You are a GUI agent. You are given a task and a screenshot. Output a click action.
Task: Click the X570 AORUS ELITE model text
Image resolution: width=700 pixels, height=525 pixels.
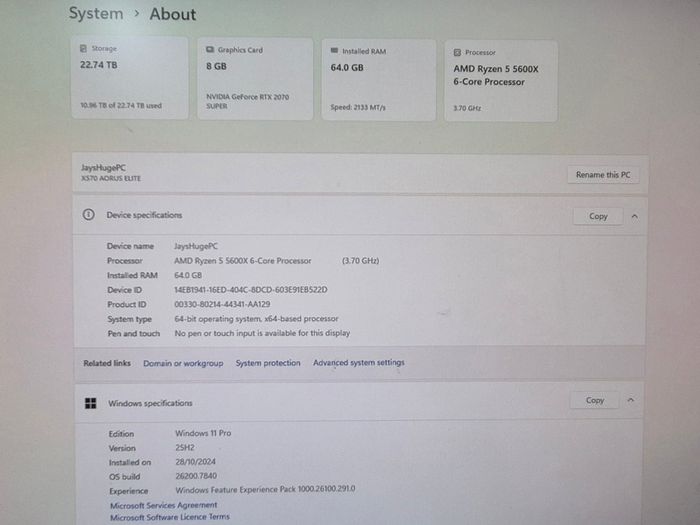[111, 178]
